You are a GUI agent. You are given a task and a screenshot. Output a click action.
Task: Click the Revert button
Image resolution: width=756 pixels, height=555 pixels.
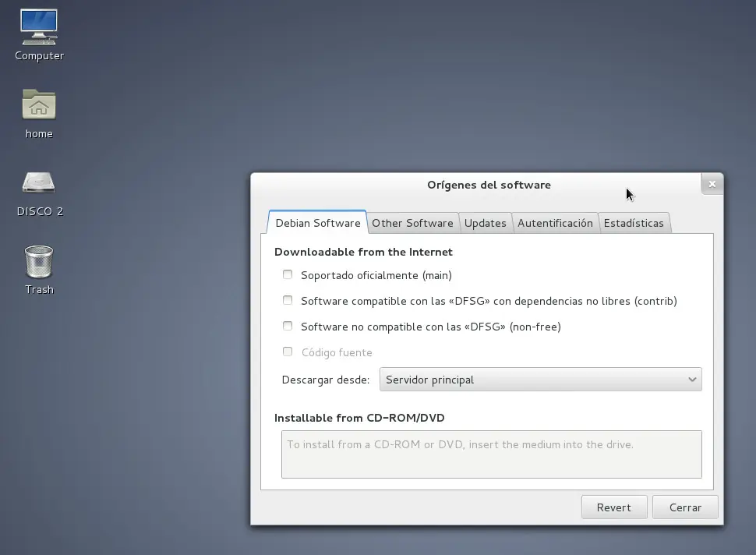click(x=614, y=507)
